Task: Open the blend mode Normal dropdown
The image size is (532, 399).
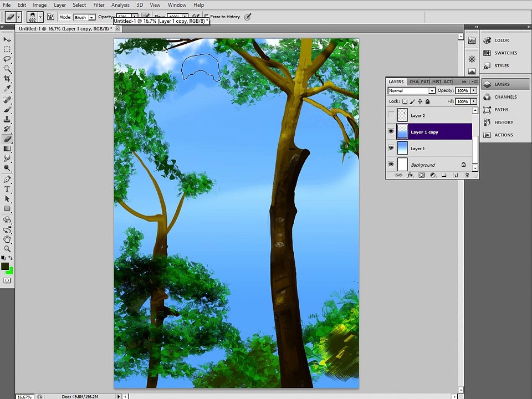Action: point(411,90)
